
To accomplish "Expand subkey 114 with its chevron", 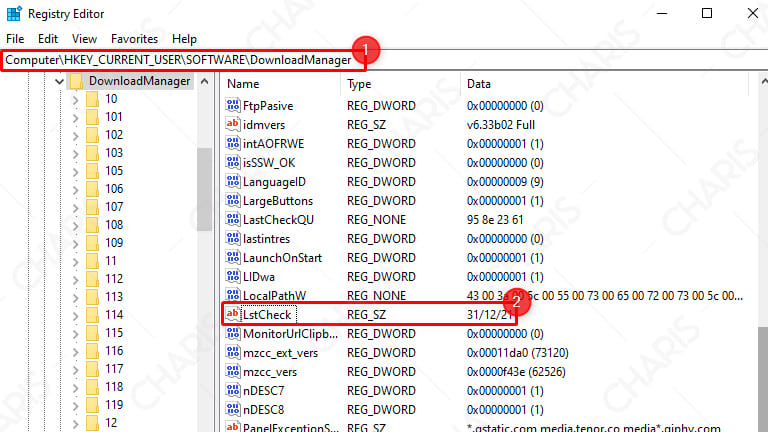I will pos(75,315).
